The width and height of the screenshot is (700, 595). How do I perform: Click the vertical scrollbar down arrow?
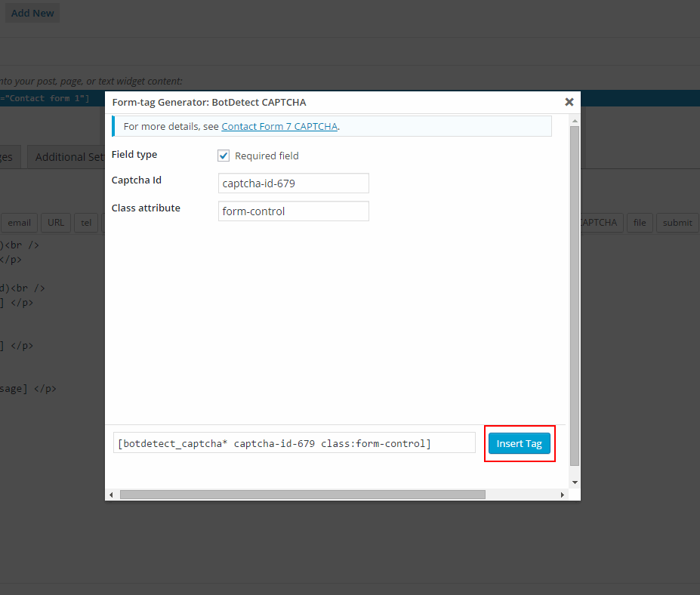[575, 482]
